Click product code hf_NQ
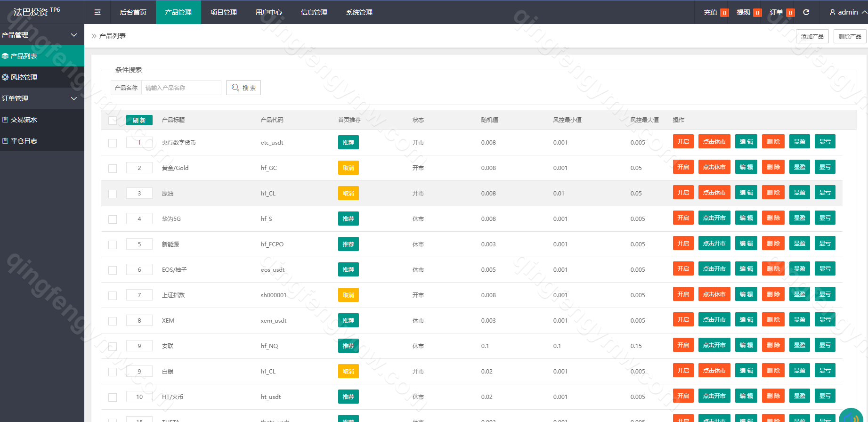Image resolution: width=868 pixels, height=422 pixels. click(269, 346)
